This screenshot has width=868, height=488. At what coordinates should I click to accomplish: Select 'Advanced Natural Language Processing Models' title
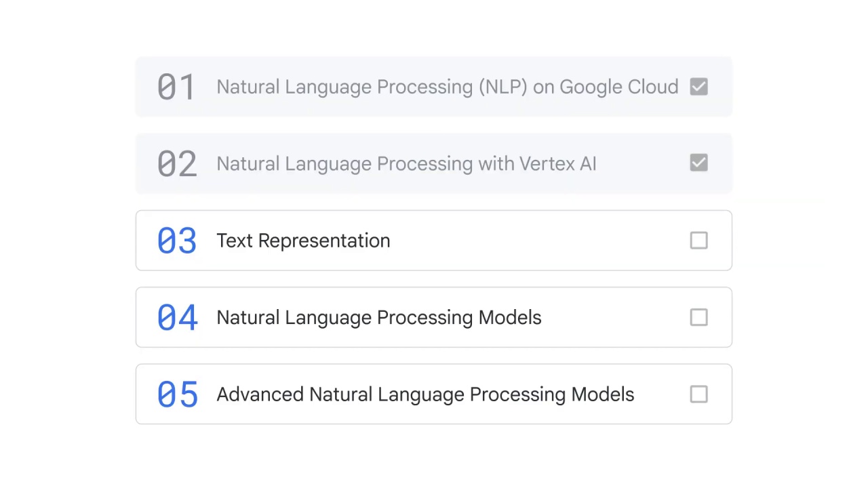coord(425,395)
